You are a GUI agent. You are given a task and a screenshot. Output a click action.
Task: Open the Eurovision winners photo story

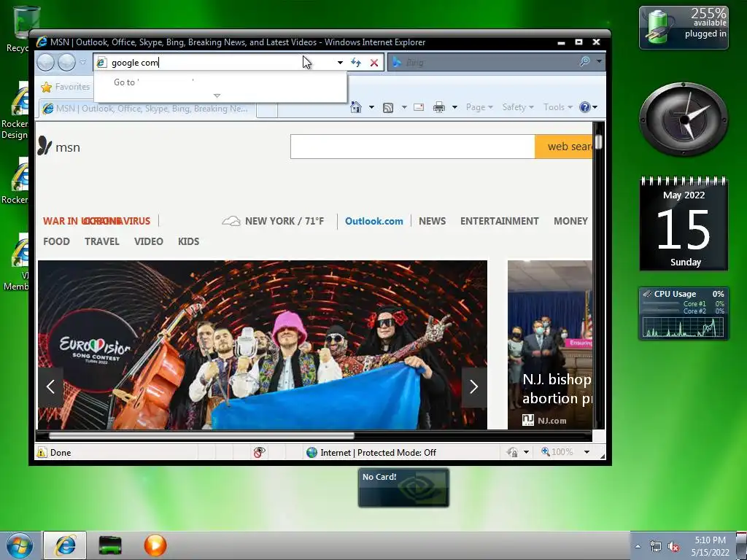263,345
